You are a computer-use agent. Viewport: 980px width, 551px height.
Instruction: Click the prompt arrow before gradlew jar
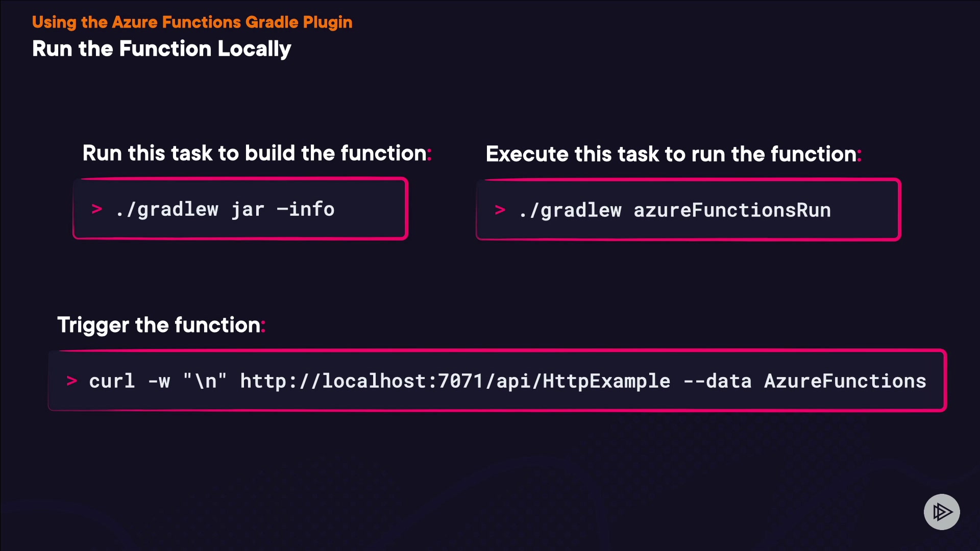coord(97,209)
